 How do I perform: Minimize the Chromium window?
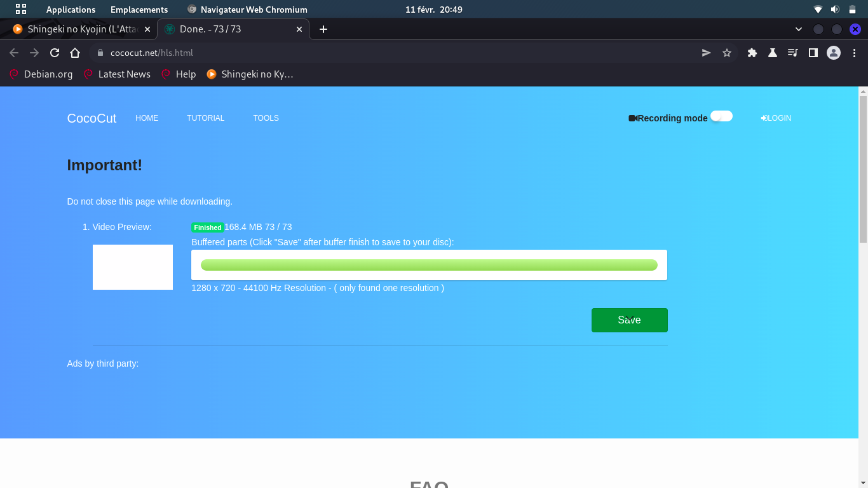[818, 29]
